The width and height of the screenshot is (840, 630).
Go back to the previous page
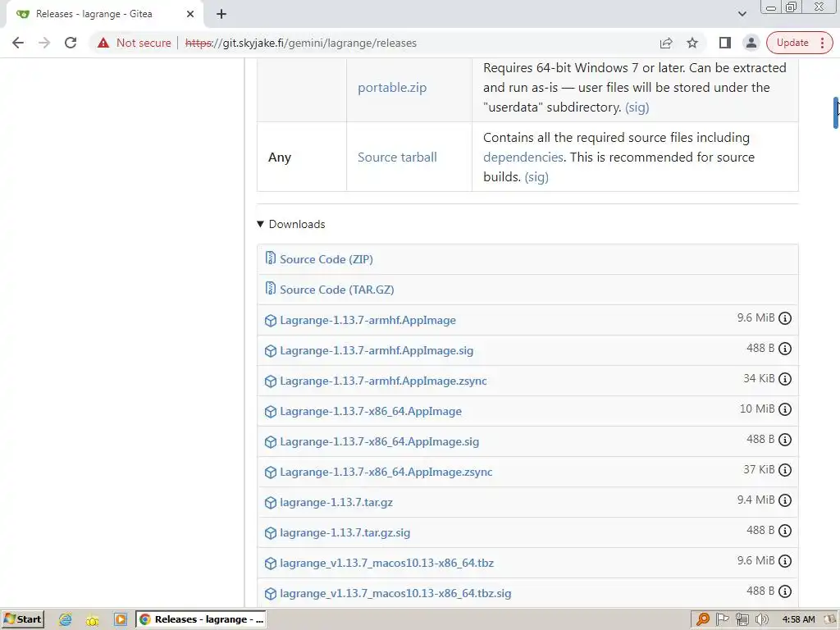tap(18, 43)
